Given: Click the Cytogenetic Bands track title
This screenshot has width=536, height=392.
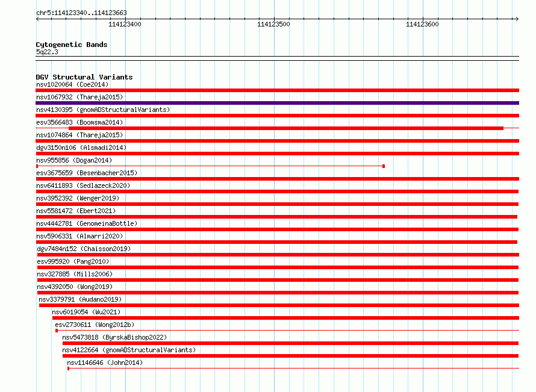Looking at the screenshot, I should click(x=72, y=45).
